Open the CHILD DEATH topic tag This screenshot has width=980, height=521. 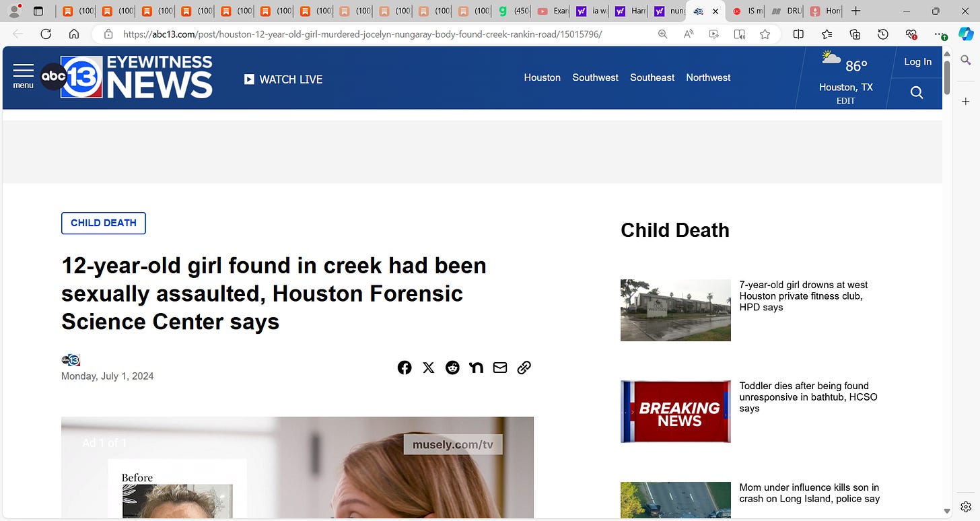[104, 223]
